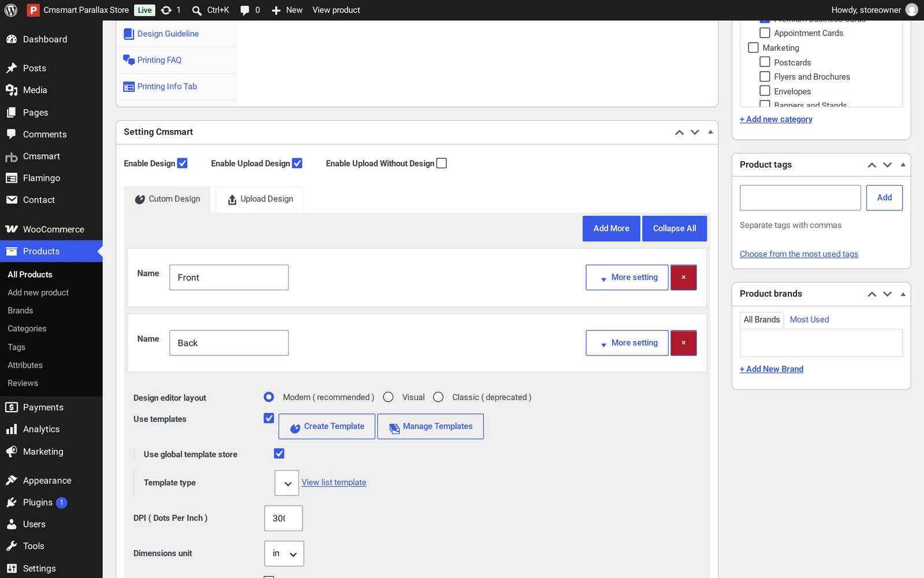Click the Cmsmart sidebar icon
Screen dimensions: 924x578
[x=12, y=157]
